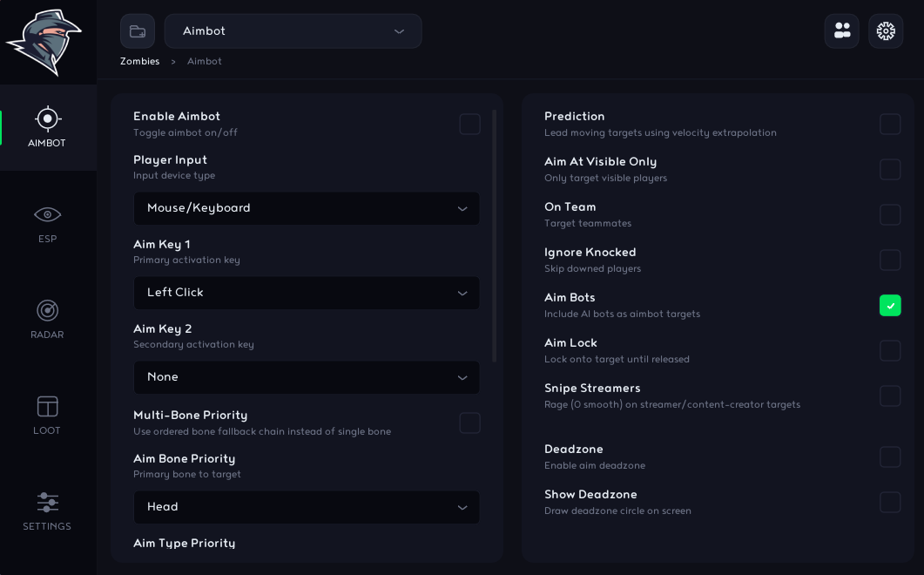Click the masked bandit logo
This screenshot has height=575, width=924.
tap(44, 41)
